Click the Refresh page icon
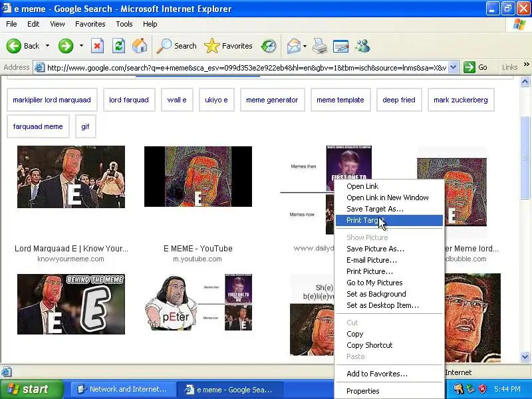 pos(119,46)
